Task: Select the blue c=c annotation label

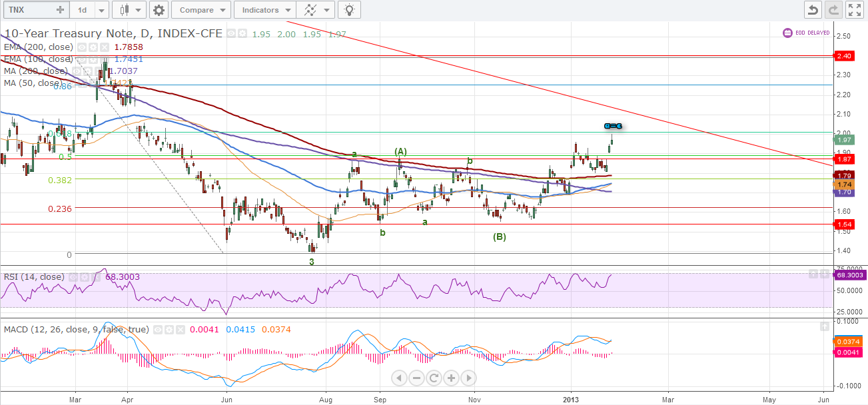Action: (x=613, y=126)
